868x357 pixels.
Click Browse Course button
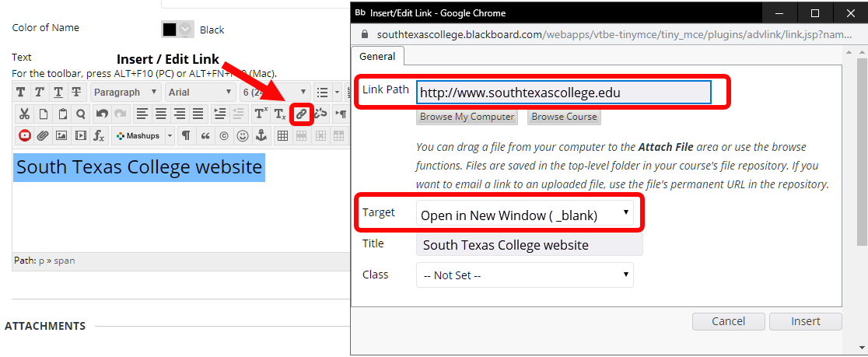pos(564,117)
